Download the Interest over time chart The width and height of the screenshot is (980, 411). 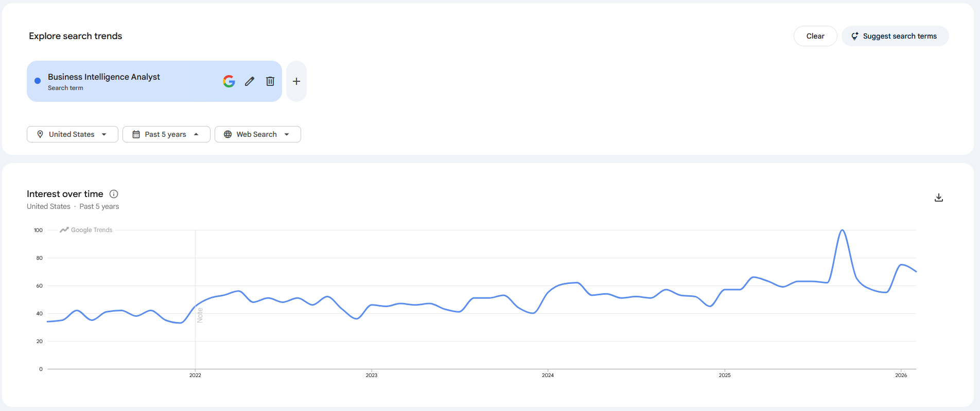click(x=939, y=198)
